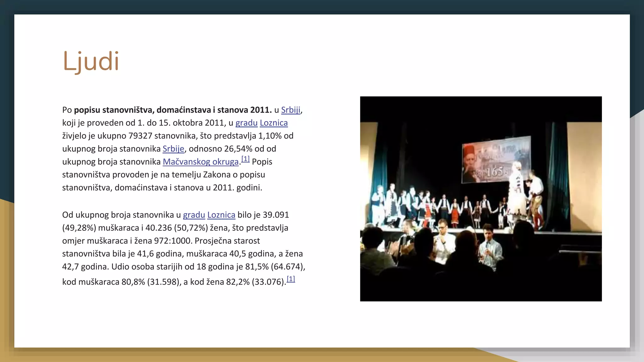Click the 'Srbije' hyperlink
Image resolution: width=644 pixels, height=362 pixels.
pyautogui.click(x=173, y=149)
